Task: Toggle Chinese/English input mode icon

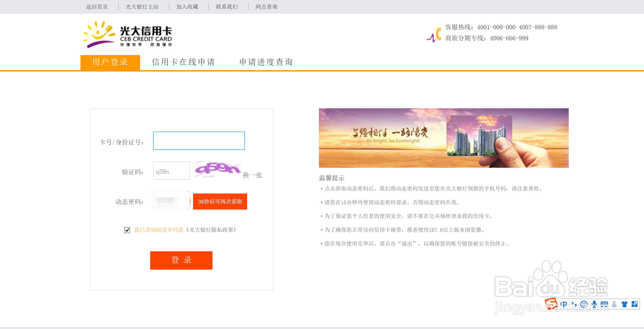Action: coord(564,304)
